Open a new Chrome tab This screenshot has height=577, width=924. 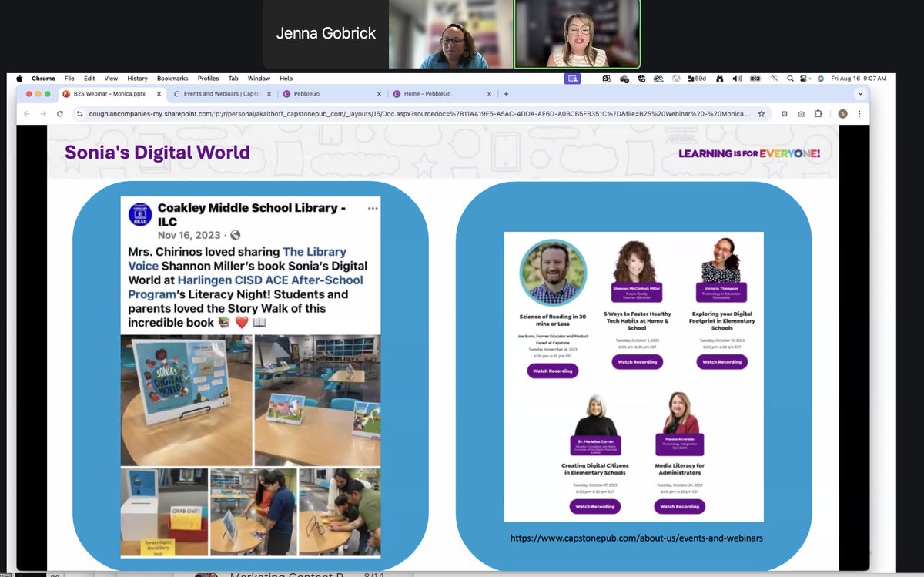506,94
